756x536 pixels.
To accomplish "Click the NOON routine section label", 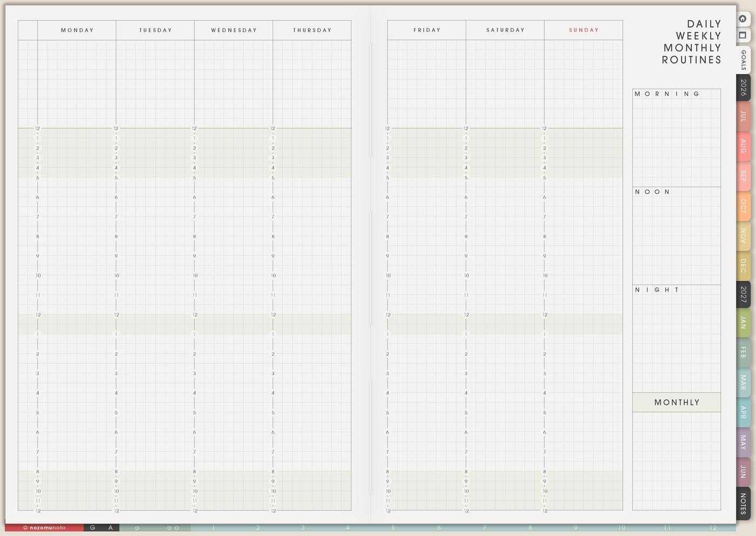I will (x=652, y=192).
